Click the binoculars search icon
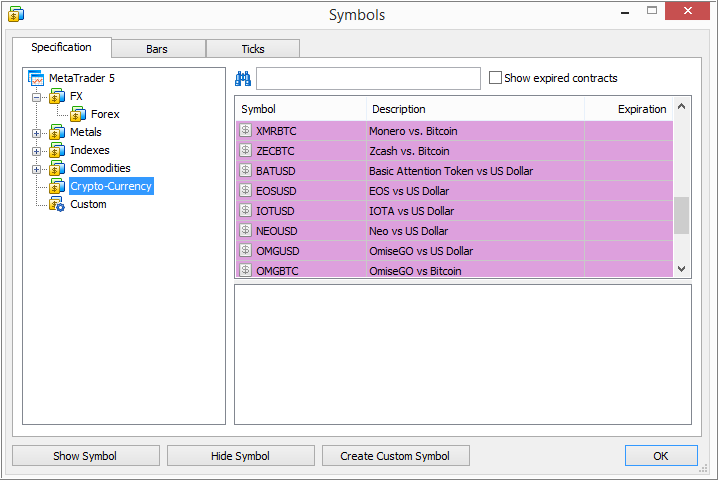Screen dimensions: 718x480 click(x=243, y=79)
